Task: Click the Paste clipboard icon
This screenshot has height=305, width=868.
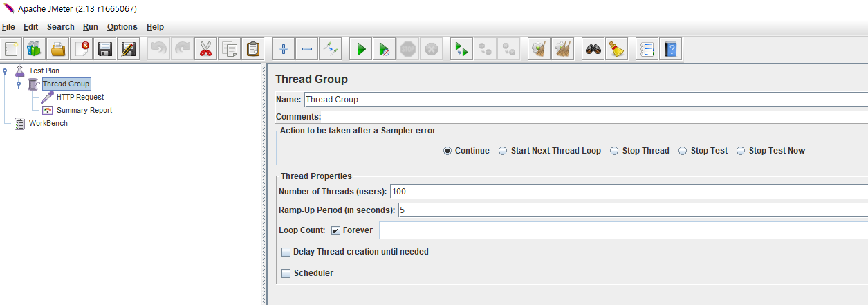Action: tap(253, 49)
